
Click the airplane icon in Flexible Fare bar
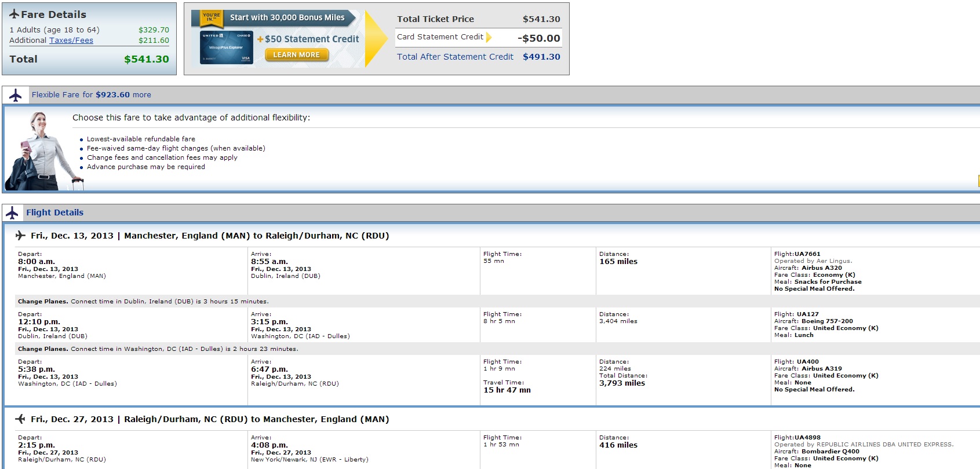tap(16, 95)
